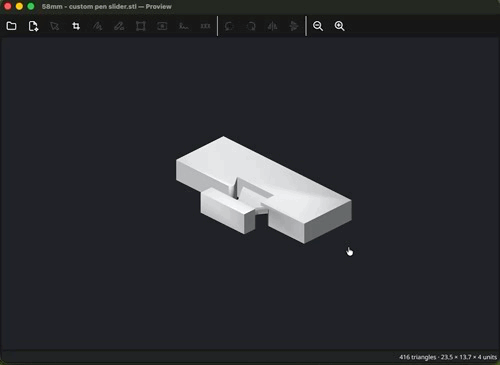Choose the sketch drawing tool
The image size is (500, 365).
97,26
